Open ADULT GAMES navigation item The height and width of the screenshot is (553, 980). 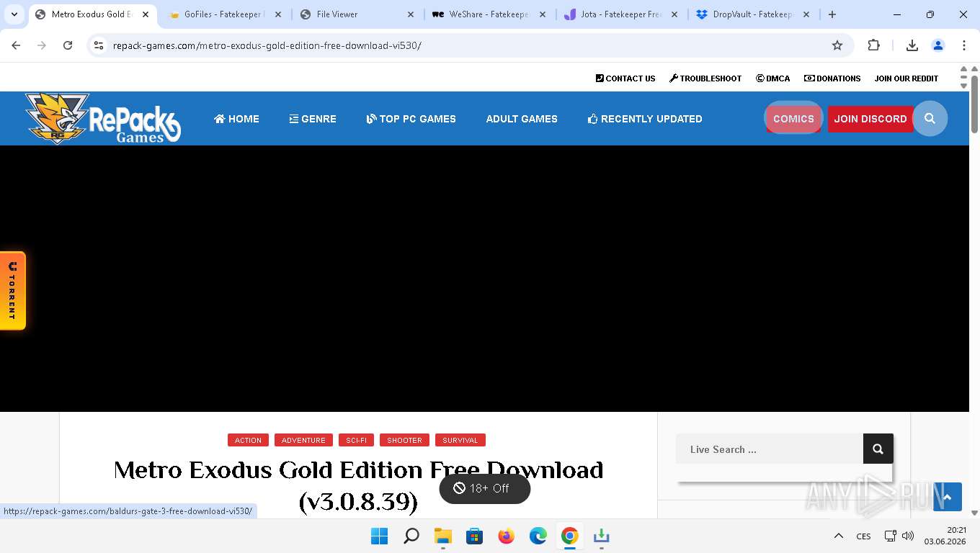coord(522,119)
